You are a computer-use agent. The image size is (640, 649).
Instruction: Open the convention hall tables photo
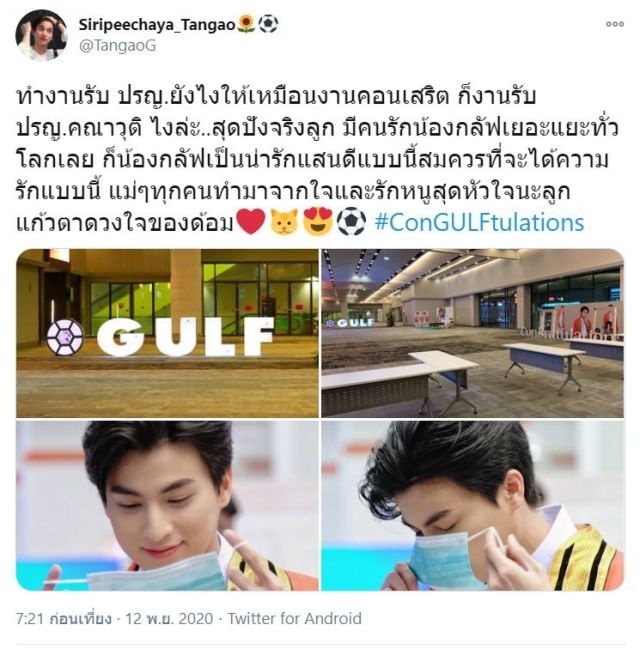tap(472, 333)
